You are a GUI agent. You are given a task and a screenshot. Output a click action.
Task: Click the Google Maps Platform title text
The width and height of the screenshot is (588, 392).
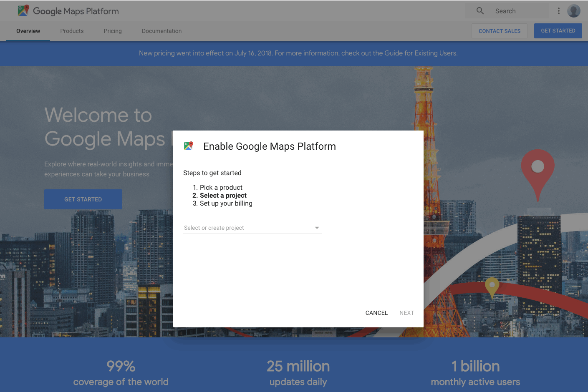click(76, 11)
